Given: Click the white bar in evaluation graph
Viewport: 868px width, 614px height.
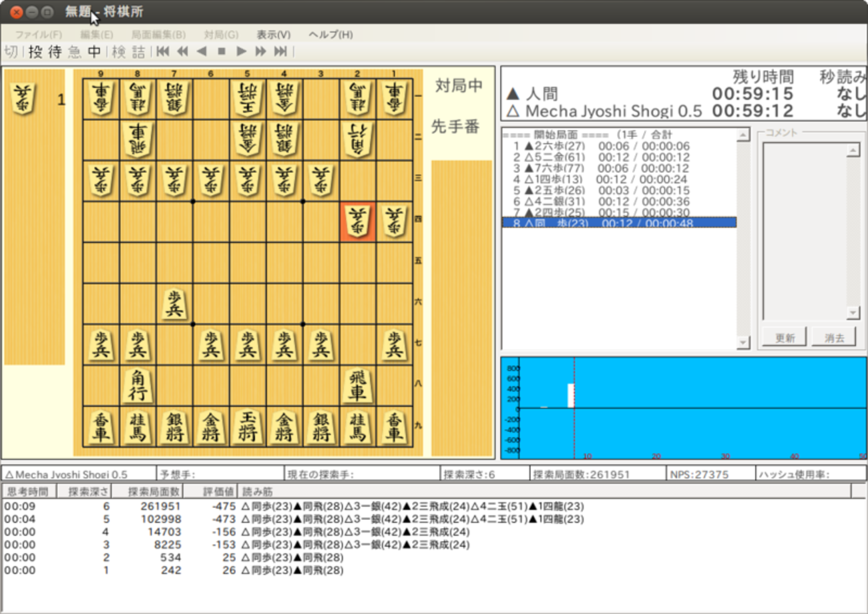Looking at the screenshot, I should pyautogui.click(x=571, y=396).
